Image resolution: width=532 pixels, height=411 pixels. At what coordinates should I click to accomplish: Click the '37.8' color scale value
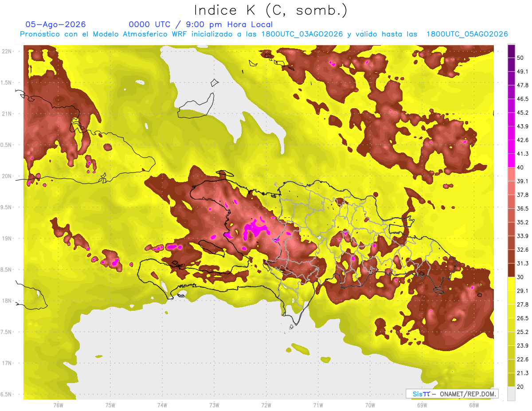coord(522,195)
